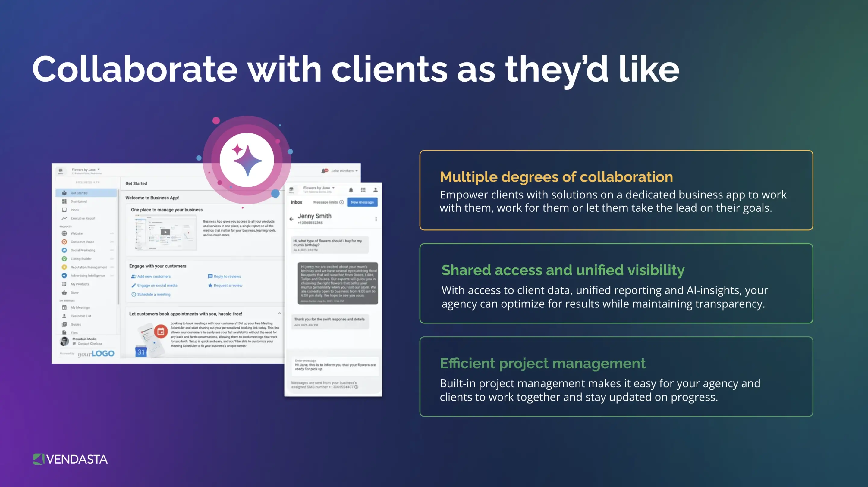Screen dimensions: 868x487
Task: Click the Message limits info icon
Action: coord(341,202)
